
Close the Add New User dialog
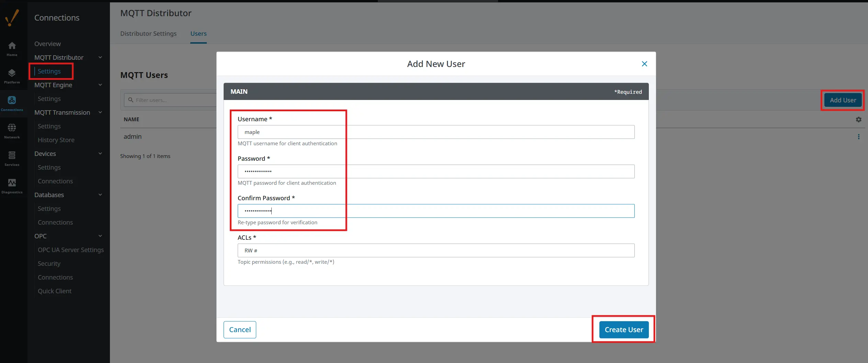pyautogui.click(x=644, y=64)
